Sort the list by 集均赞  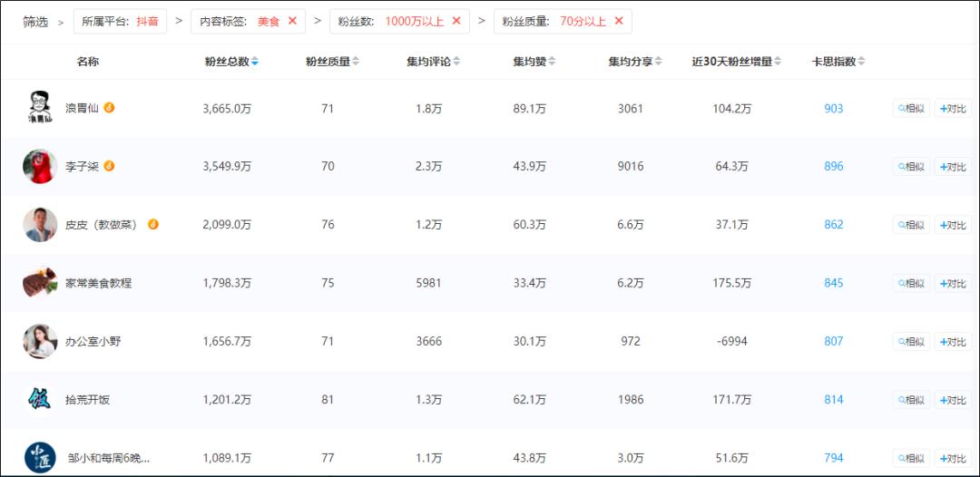(552, 62)
